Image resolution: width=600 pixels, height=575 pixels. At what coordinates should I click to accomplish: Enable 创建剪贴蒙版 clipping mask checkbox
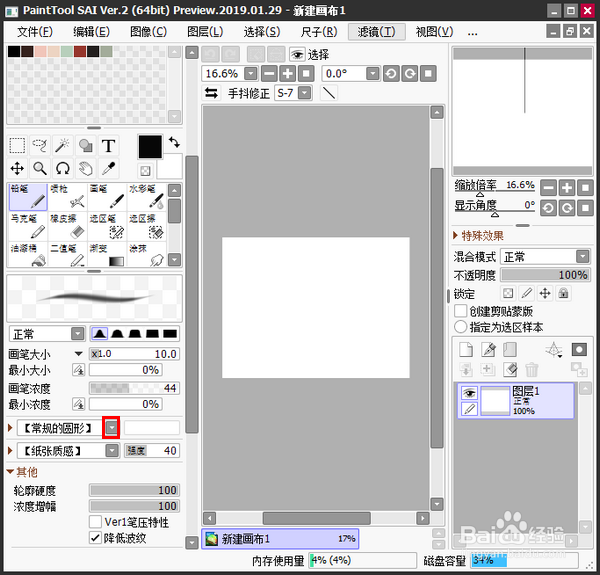coord(460,311)
